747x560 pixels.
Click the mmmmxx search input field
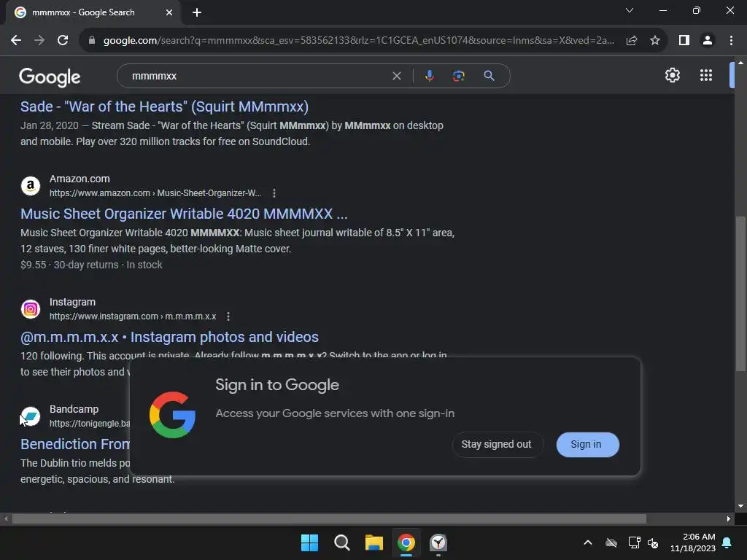(258, 76)
